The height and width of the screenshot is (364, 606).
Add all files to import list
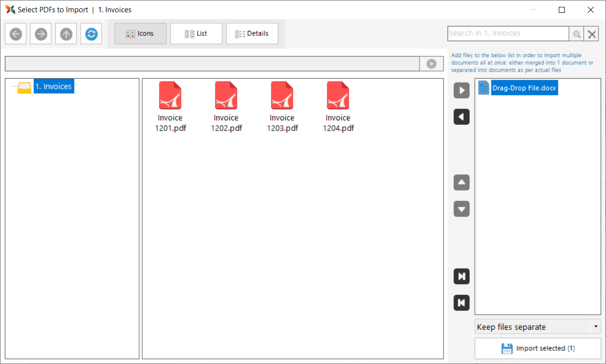tap(461, 277)
